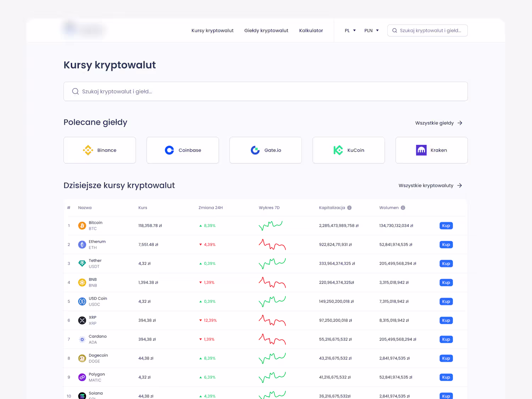Click Kup button for Cardano

point(446,339)
